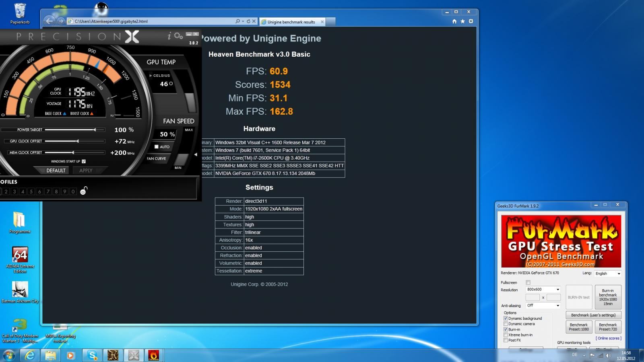This screenshot has width=644, height=362.
Task: Open Internet Explorer home page icon
Action: [x=454, y=21]
